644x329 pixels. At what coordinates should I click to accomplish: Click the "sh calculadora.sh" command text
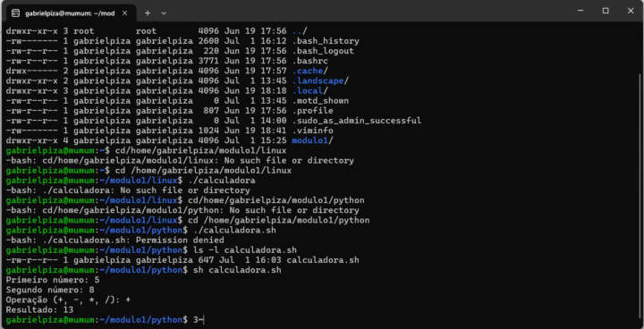234,270
